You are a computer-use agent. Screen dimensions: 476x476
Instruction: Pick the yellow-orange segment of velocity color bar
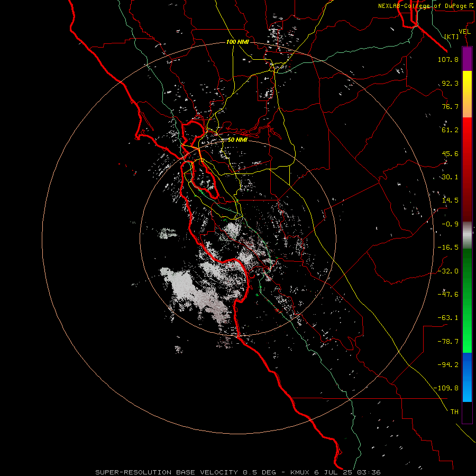(467, 94)
